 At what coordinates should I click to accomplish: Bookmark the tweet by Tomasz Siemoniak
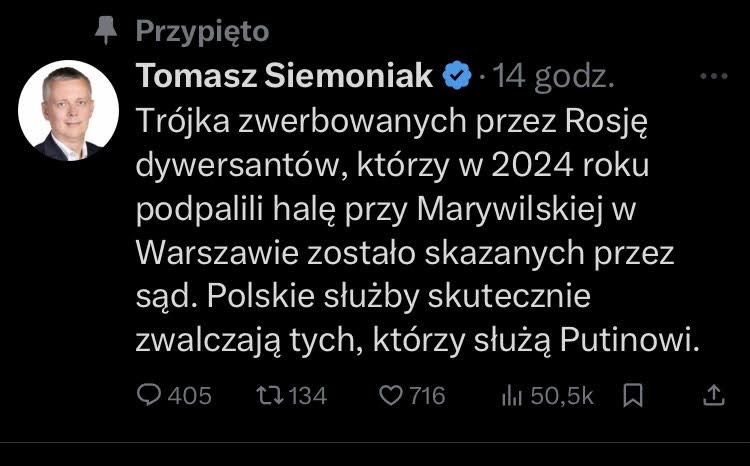[x=632, y=396]
